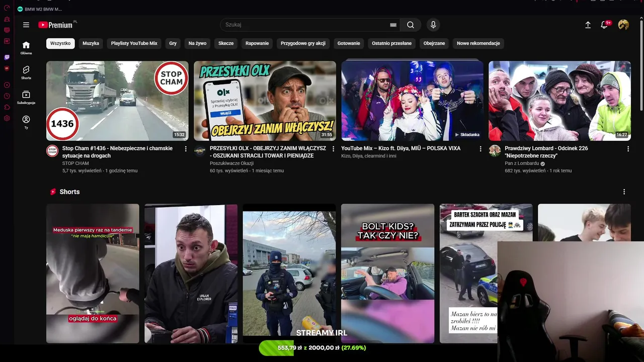Open the YouTube hamburger guide menu

[x=26, y=25]
